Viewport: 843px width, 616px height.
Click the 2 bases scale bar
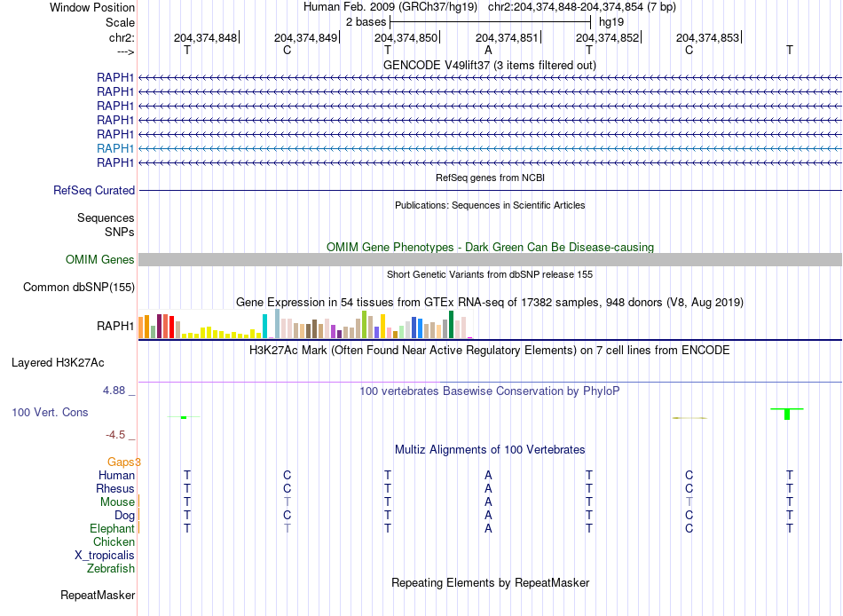[491, 22]
